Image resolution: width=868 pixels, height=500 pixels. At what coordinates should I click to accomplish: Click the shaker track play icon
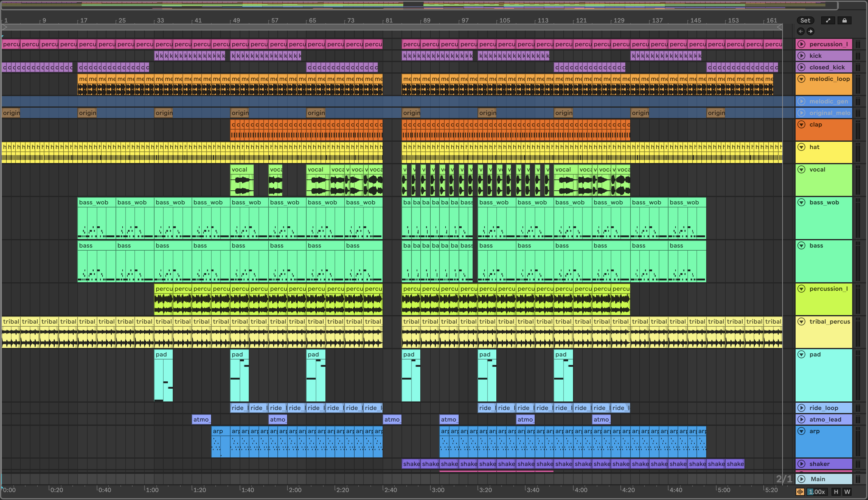802,464
